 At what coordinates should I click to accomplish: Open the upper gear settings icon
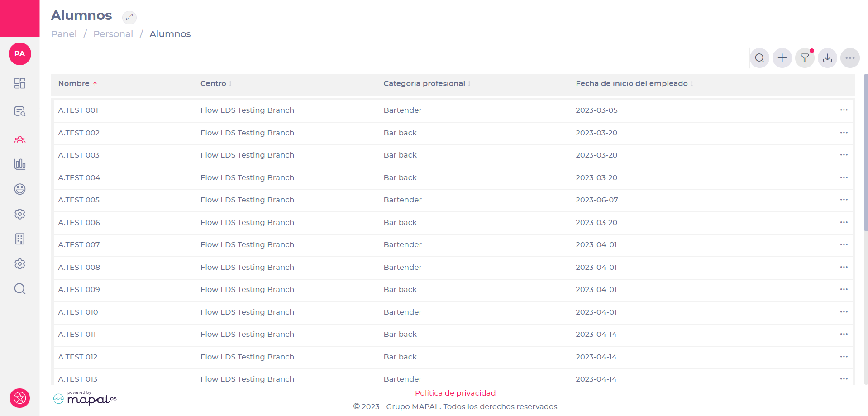(20, 214)
